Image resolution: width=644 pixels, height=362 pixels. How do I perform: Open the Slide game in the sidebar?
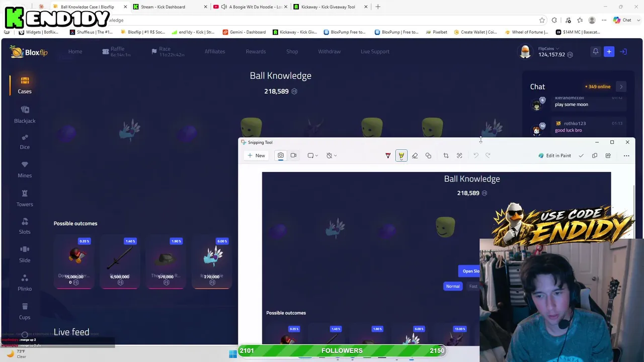[25, 254]
